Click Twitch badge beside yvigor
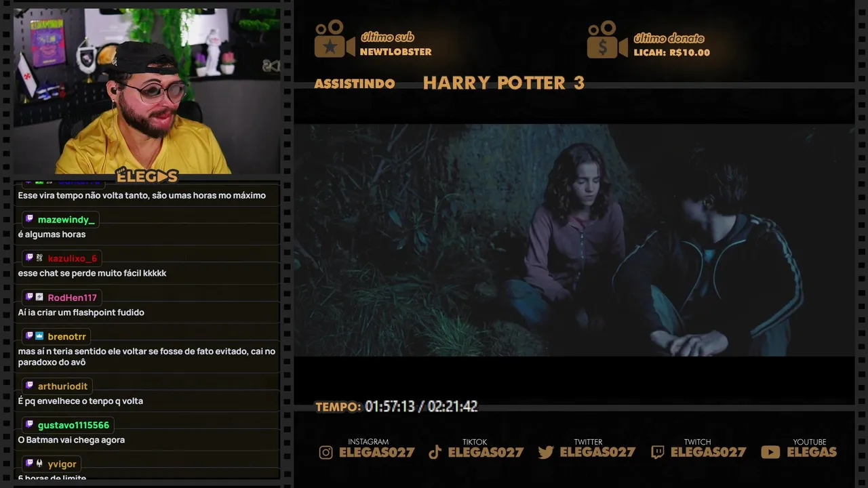The height and width of the screenshot is (488, 868). [29, 464]
